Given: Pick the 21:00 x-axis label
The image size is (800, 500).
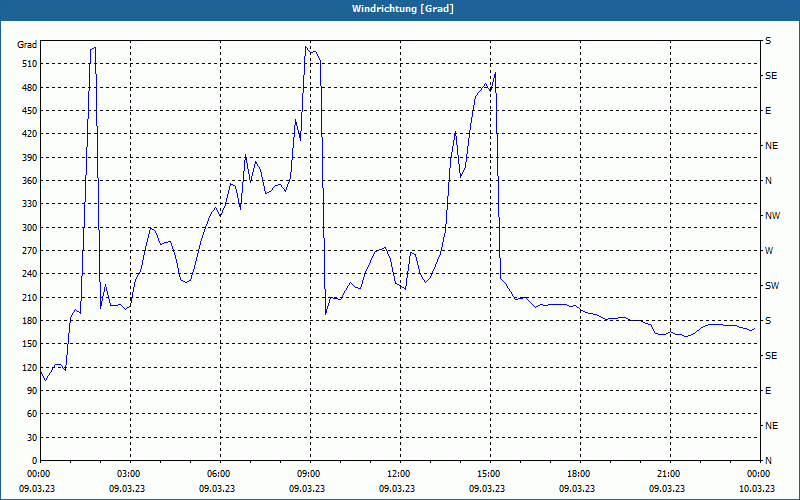Looking at the screenshot, I should (670, 474).
